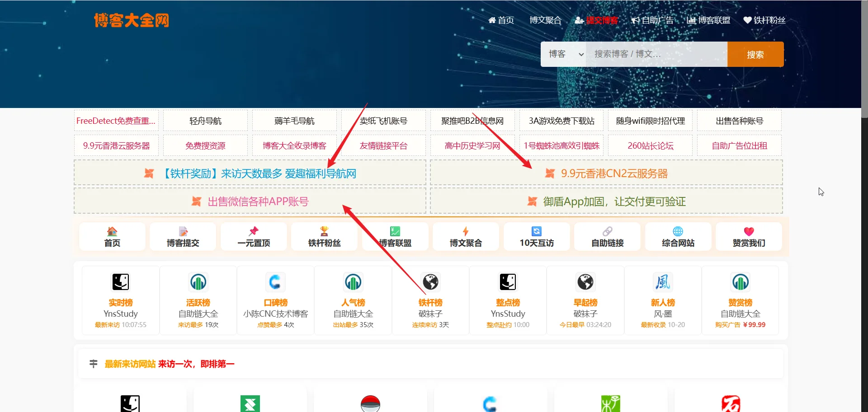The height and width of the screenshot is (412, 868).
Task: Open the 9.9元香港云服务器 link
Action: tap(116, 145)
